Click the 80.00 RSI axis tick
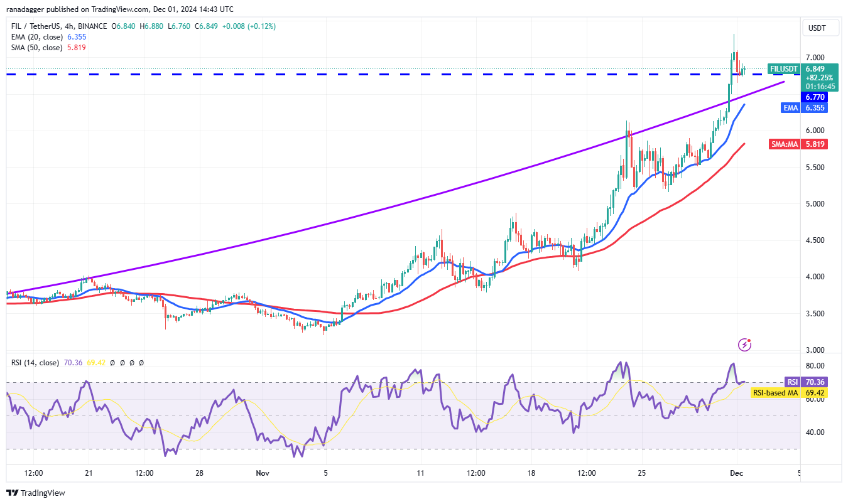 point(815,366)
